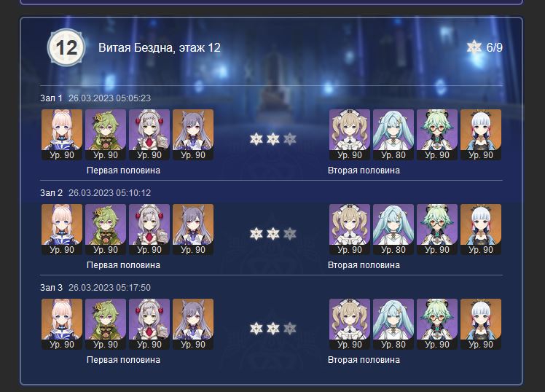
Task: Click the Зал 3 star rating icons
Action: (x=272, y=329)
